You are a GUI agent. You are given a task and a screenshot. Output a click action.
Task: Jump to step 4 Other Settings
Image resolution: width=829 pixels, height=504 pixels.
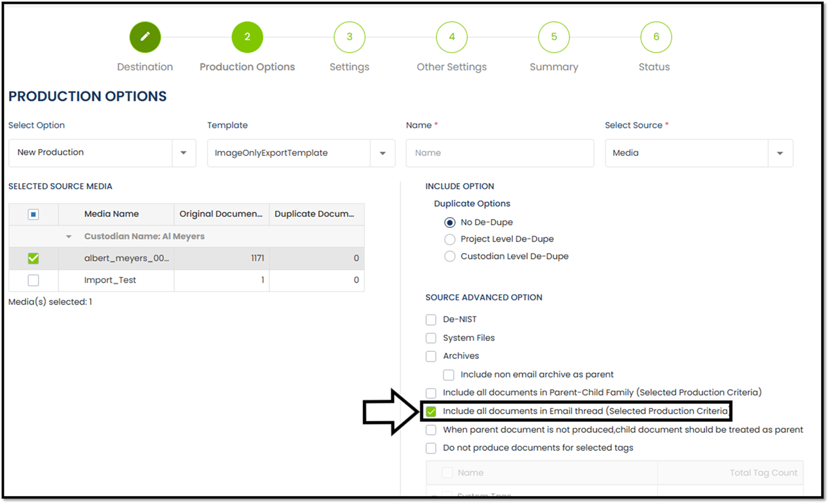tap(451, 37)
